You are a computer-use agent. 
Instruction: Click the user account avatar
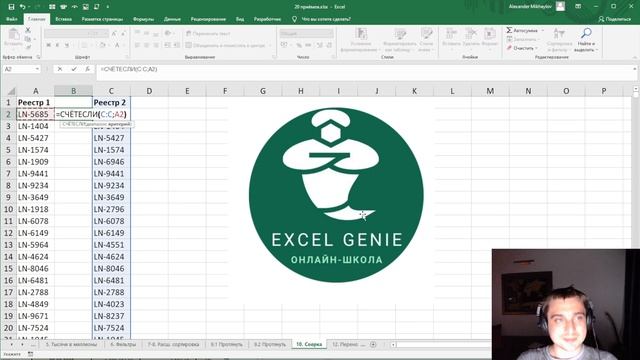coord(560,6)
